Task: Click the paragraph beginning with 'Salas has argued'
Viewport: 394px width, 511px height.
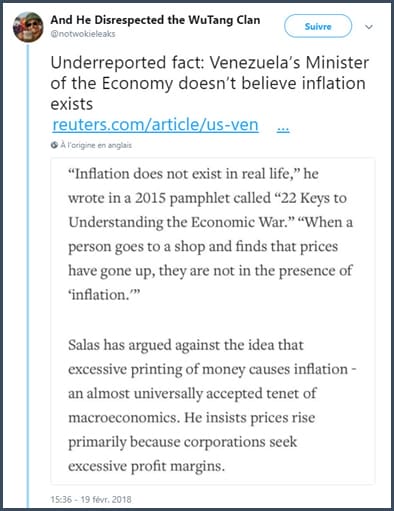Action: [212, 405]
